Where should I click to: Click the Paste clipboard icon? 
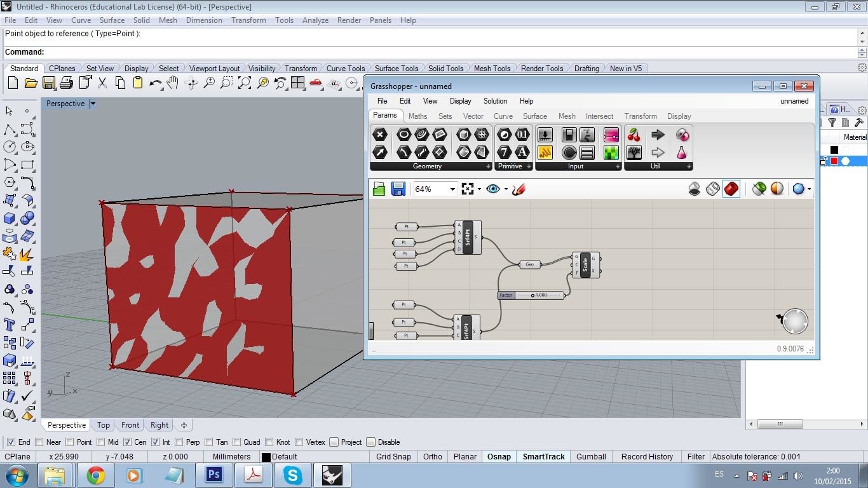[x=137, y=83]
